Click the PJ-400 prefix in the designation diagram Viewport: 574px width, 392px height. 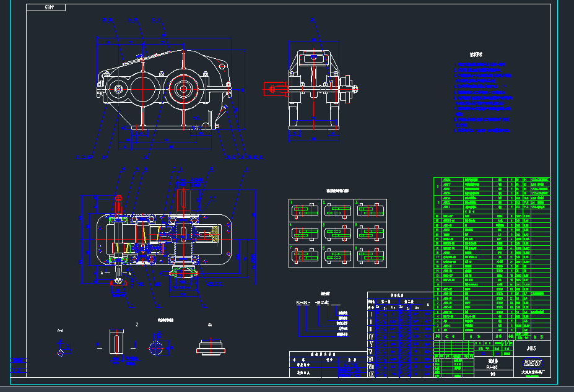(302, 303)
